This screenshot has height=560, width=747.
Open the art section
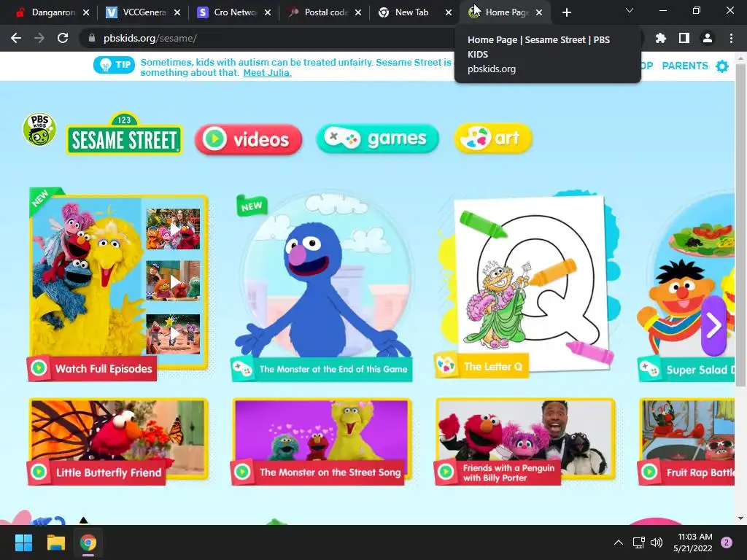[493, 139]
